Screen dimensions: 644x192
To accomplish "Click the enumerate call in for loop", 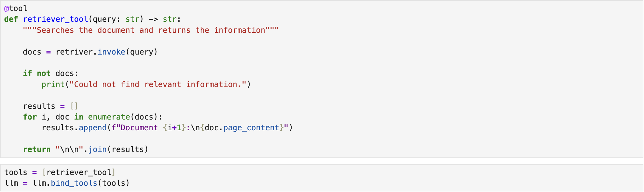I will click(x=109, y=117).
